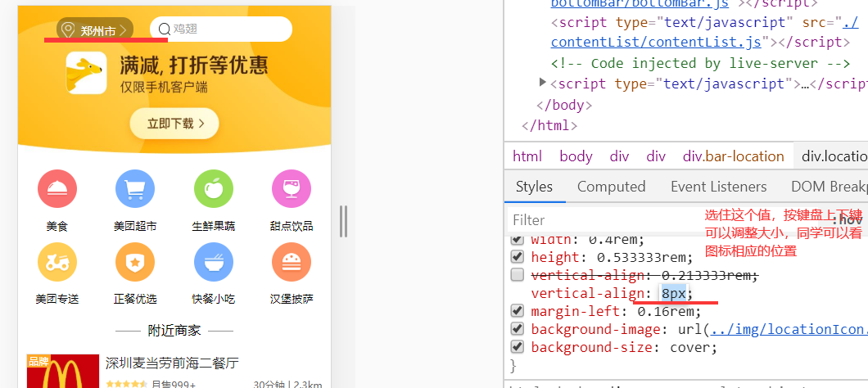
Task: Expand the collapsed script element triangle
Action: pos(543,83)
